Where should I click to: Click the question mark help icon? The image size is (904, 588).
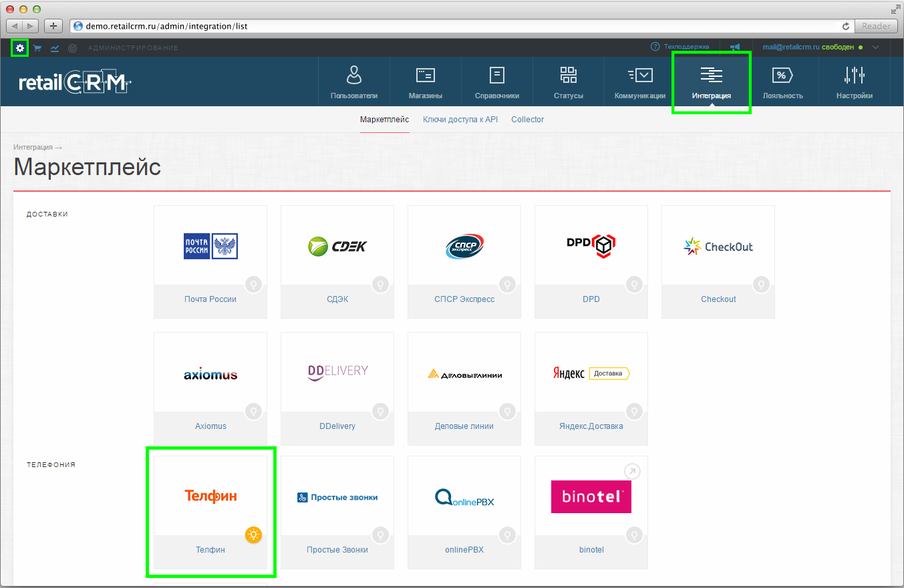pos(655,47)
